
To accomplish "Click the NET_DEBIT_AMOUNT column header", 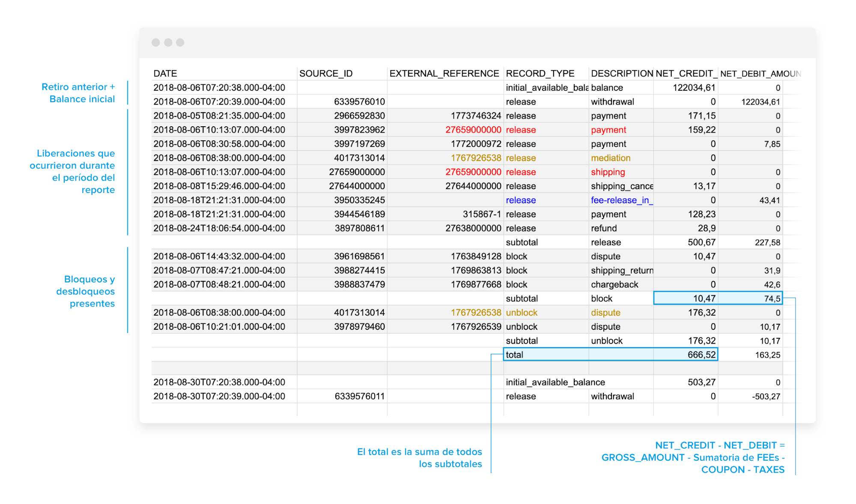I will tap(760, 74).
